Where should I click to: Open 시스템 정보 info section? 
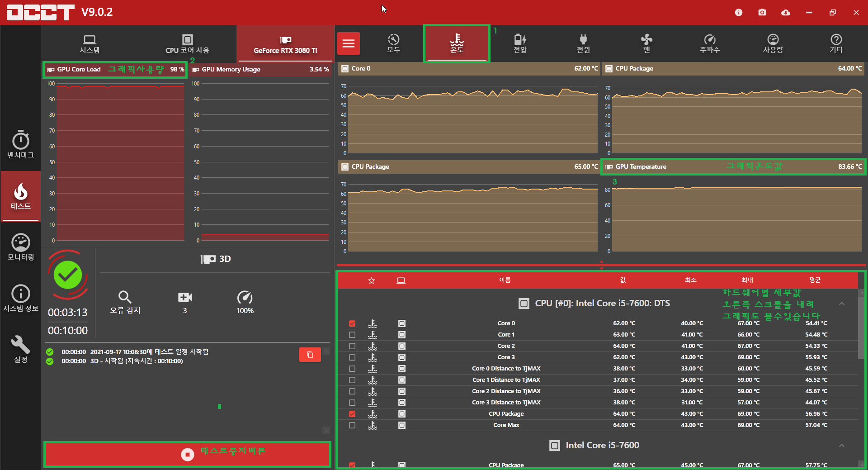coord(20,298)
